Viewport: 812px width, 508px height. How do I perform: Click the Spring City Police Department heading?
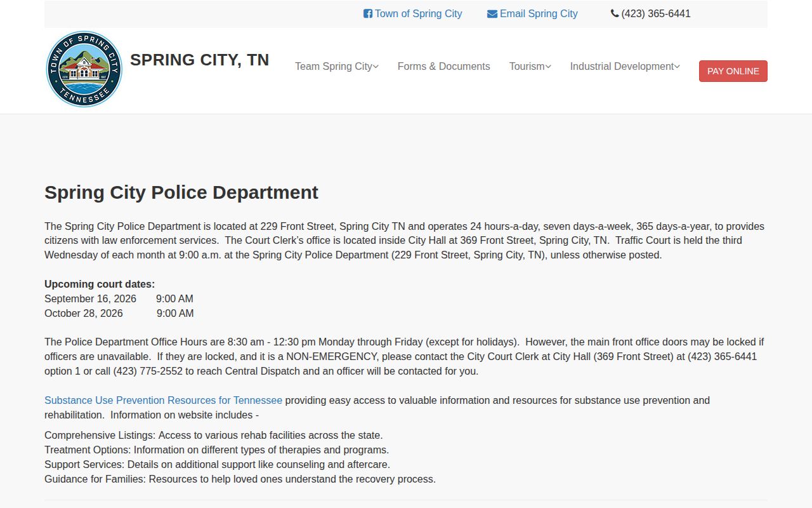(181, 192)
